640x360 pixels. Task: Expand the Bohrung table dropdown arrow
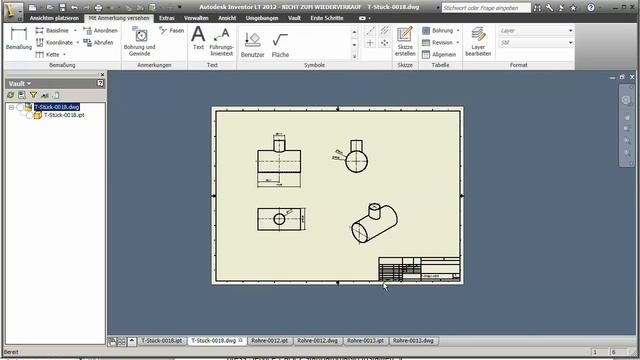point(458,31)
